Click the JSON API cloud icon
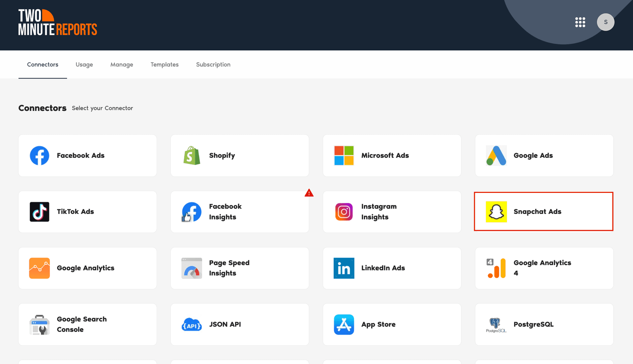Viewport: 633px width, 364px height. (192, 325)
